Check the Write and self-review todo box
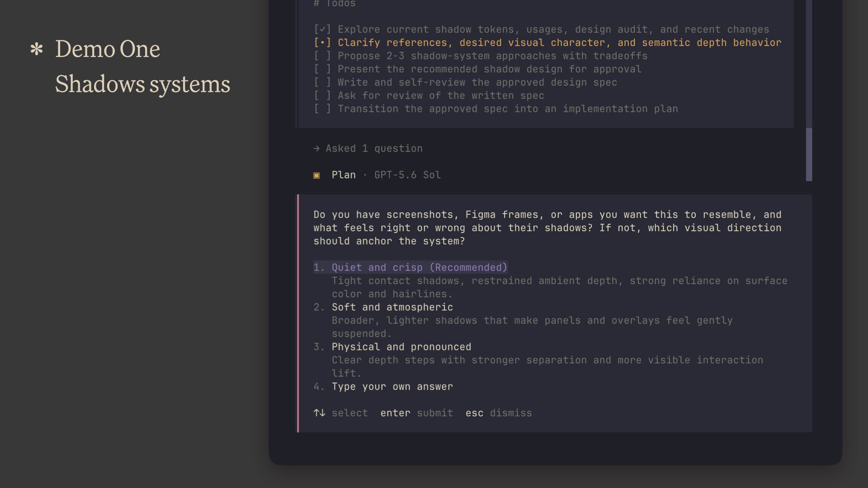 click(322, 83)
